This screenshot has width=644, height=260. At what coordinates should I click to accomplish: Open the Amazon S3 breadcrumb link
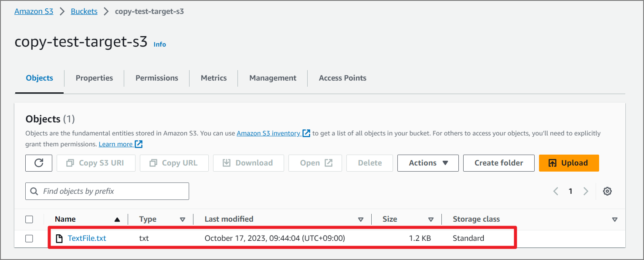(34, 11)
